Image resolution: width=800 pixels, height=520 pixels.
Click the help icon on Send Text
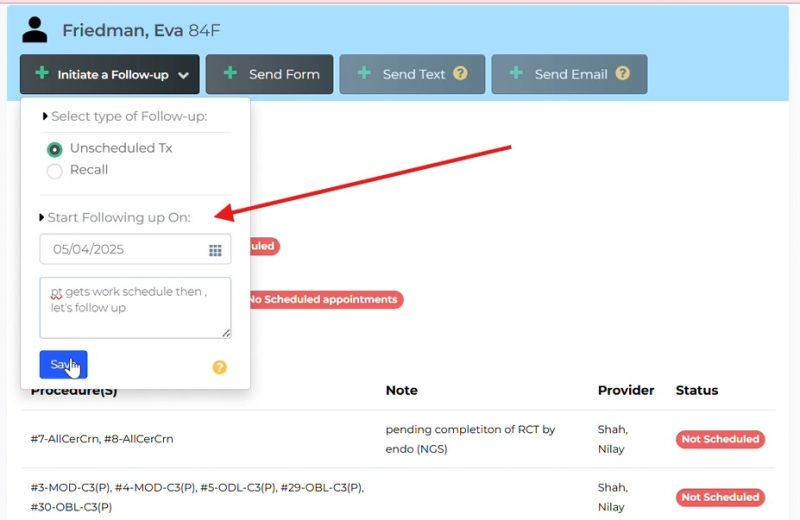460,74
